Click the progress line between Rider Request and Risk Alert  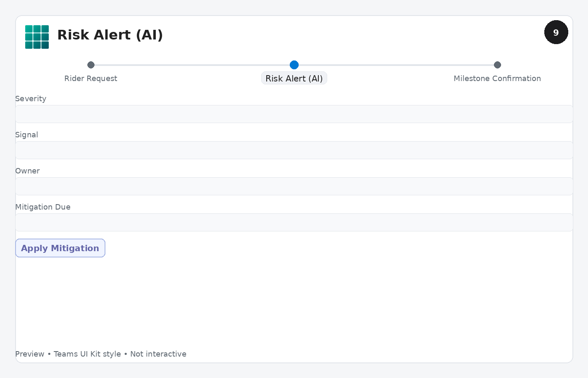point(192,65)
